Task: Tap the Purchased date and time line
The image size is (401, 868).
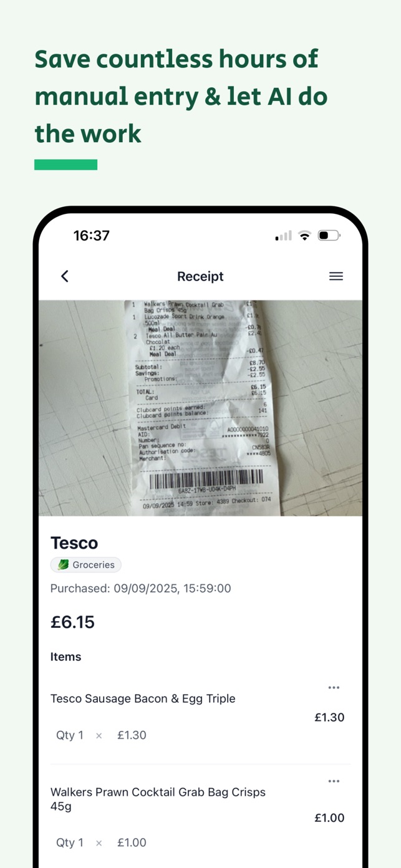Action: click(141, 588)
